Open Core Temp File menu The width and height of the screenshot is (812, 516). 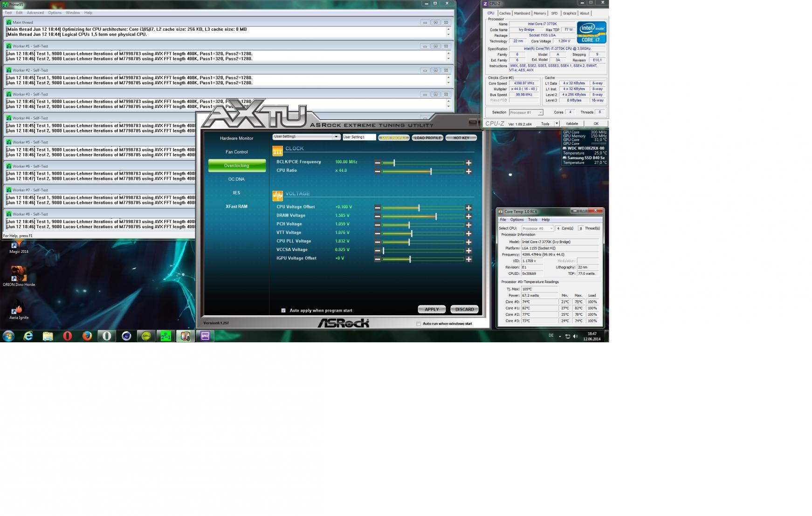[x=503, y=220]
